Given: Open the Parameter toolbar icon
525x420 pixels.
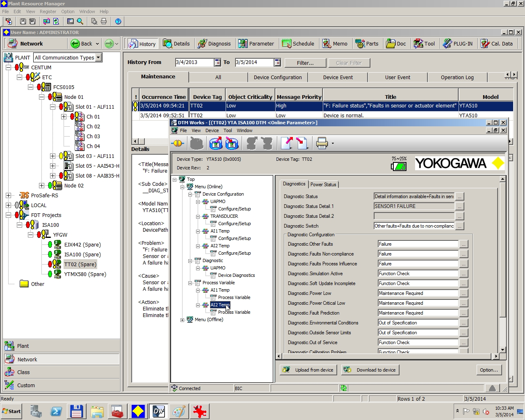Looking at the screenshot, I should 257,43.
